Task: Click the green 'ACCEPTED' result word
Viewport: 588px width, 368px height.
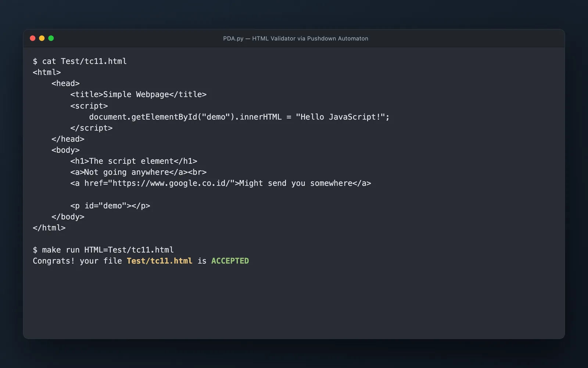Action: click(x=230, y=261)
